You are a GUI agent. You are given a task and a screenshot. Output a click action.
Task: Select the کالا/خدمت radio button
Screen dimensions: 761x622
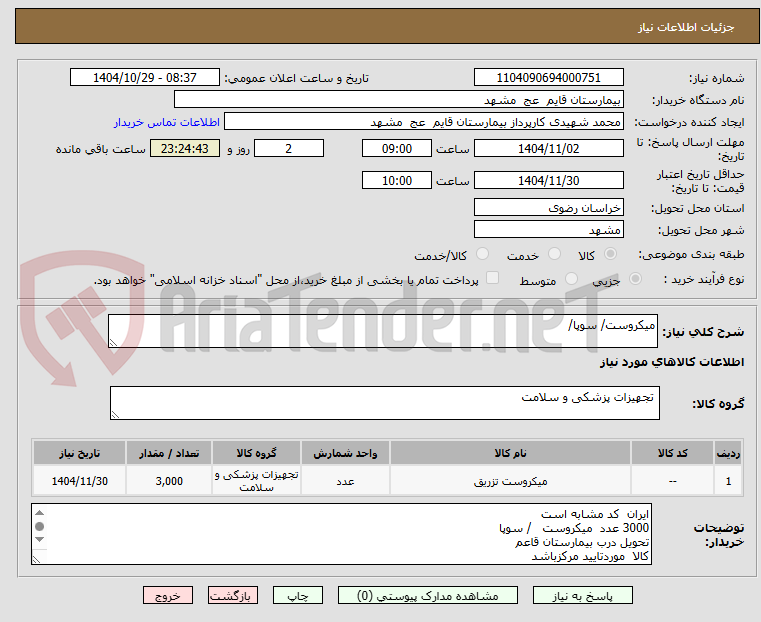coord(482,254)
